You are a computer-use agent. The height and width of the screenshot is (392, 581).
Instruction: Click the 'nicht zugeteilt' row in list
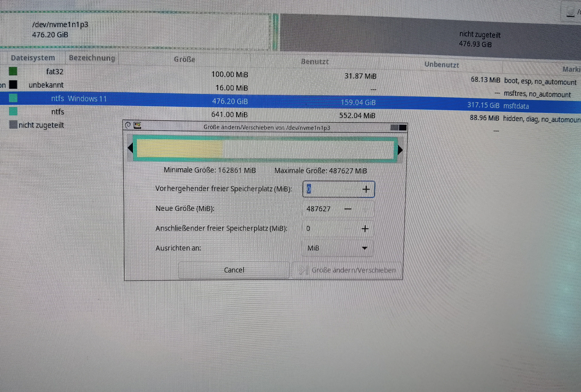click(x=41, y=125)
